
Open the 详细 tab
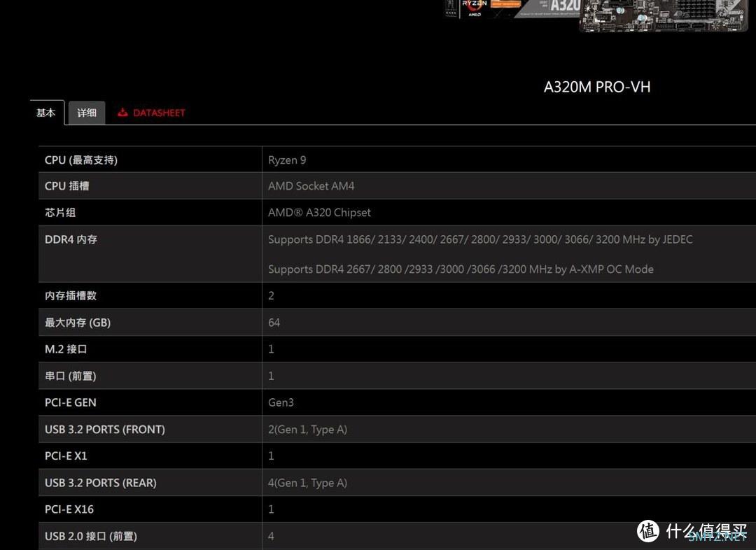87,113
